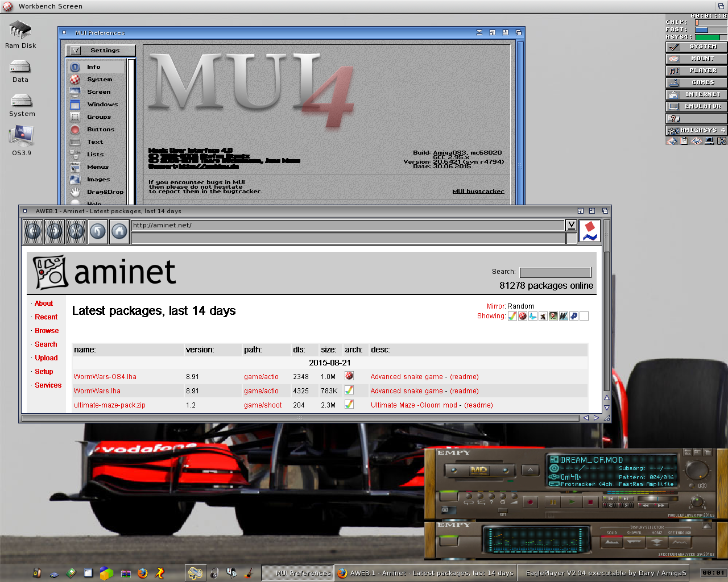Image resolution: width=728 pixels, height=582 pixels.
Task: Select SOLID spectrum display mode
Action: pyautogui.click(x=611, y=542)
